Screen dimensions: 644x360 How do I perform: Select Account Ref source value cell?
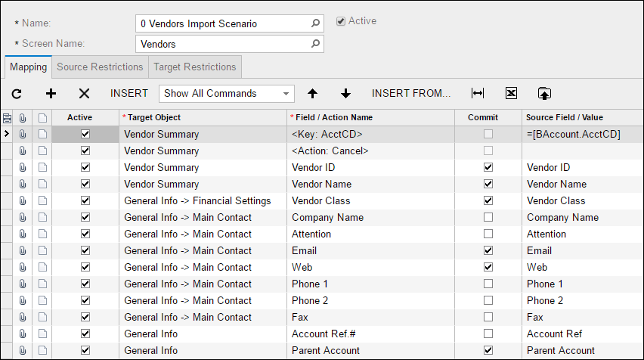click(582, 334)
